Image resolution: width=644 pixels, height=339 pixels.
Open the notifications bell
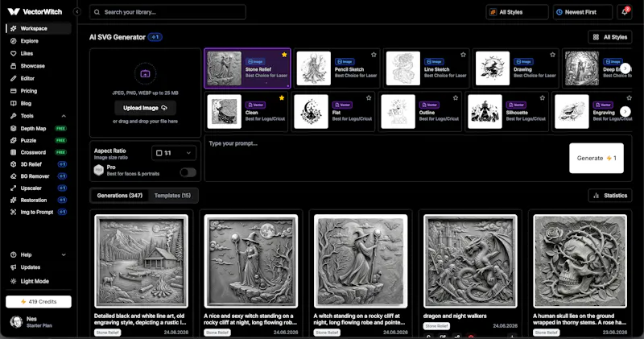point(625,12)
